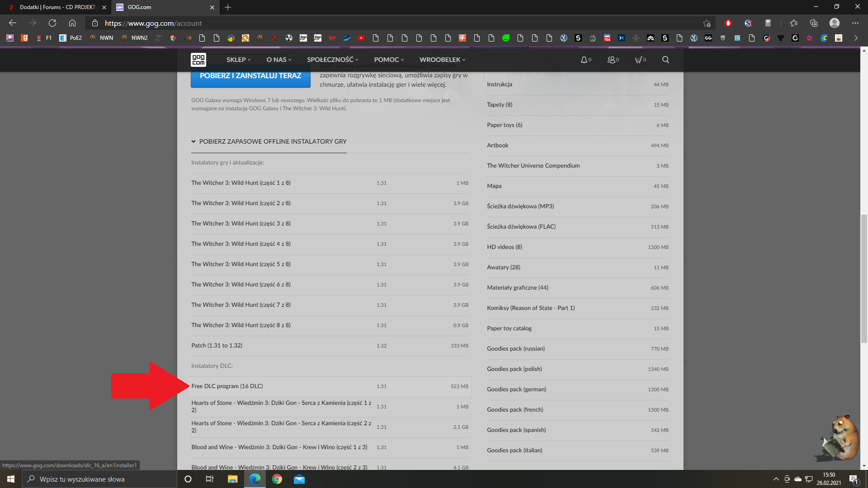Expand the O NAS menu
This screenshot has height=488, width=868.
[279, 60]
